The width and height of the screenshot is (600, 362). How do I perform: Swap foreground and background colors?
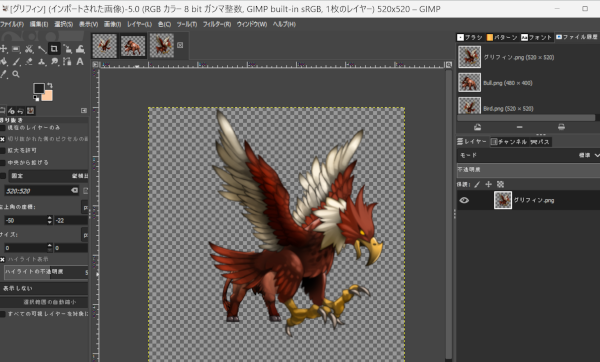point(49,85)
